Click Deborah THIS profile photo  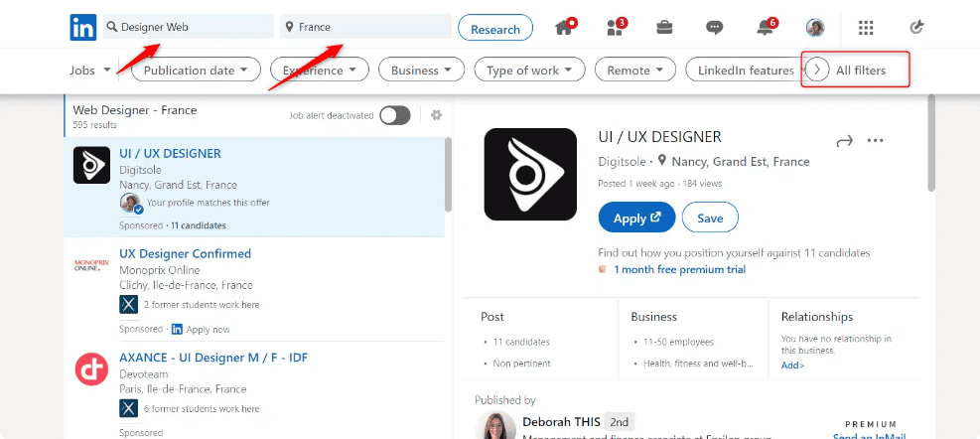(x=495, y=426)
